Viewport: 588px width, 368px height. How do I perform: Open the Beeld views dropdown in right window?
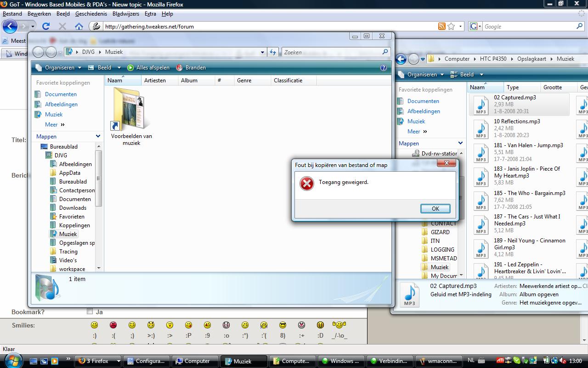467,75
